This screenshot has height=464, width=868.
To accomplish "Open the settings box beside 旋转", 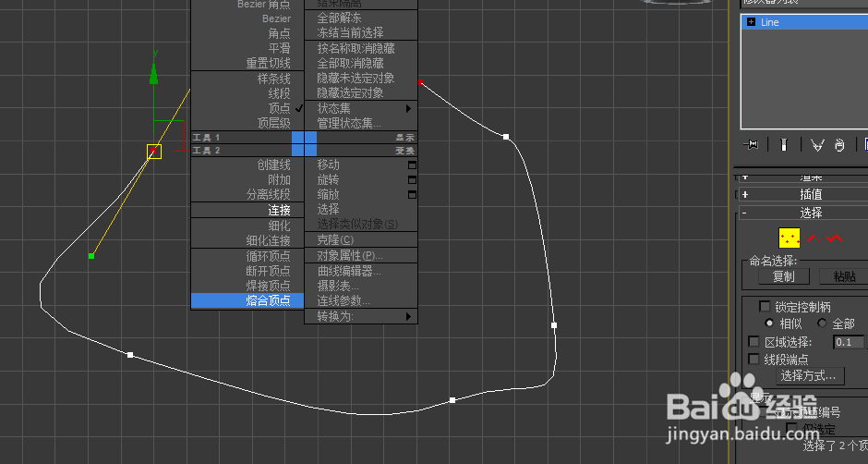I will (412, 179).
